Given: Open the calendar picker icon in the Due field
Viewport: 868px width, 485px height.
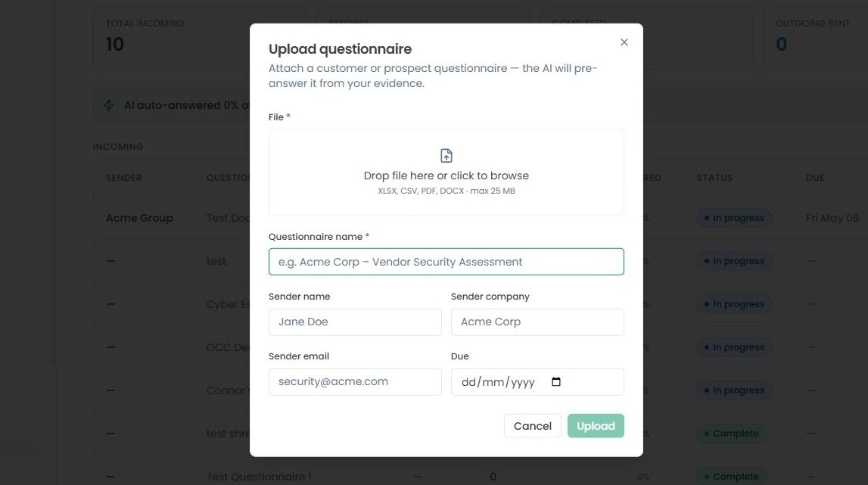Looking at the screenshot, I should (x=556, y=381).
